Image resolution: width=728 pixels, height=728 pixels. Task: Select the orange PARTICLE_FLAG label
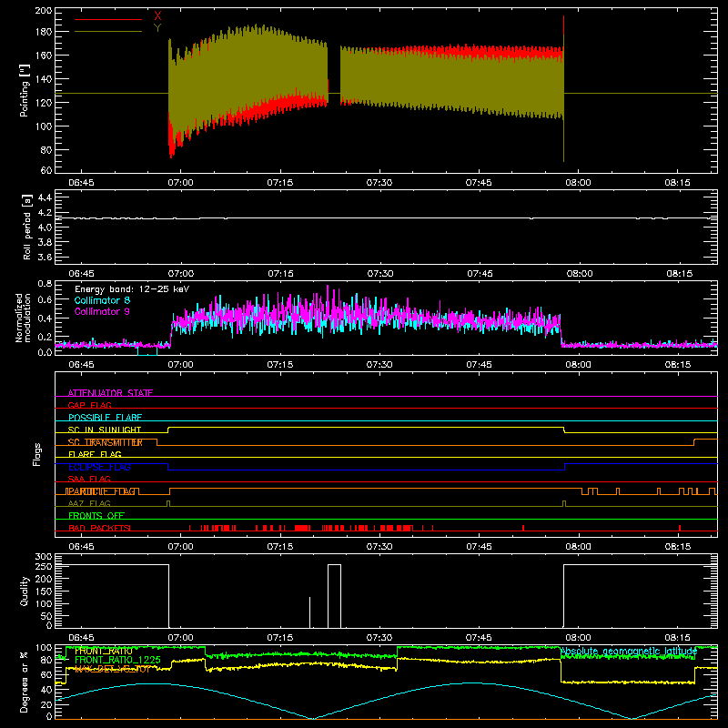pos(101,491)
